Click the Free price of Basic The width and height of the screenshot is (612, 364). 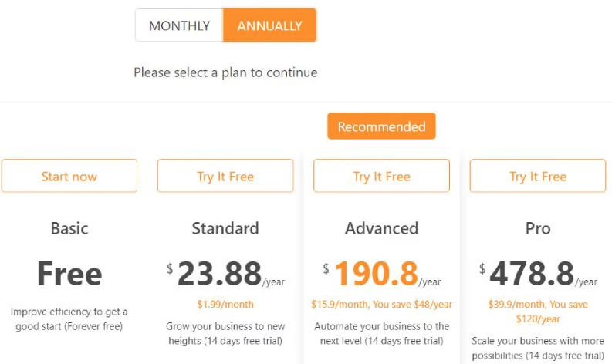(69, 274)
